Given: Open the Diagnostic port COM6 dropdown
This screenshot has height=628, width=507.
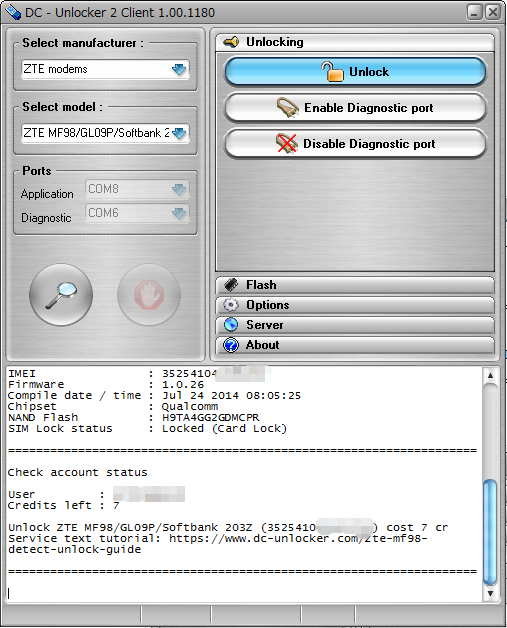Looking at the screenshot, I should click(137, 213).
